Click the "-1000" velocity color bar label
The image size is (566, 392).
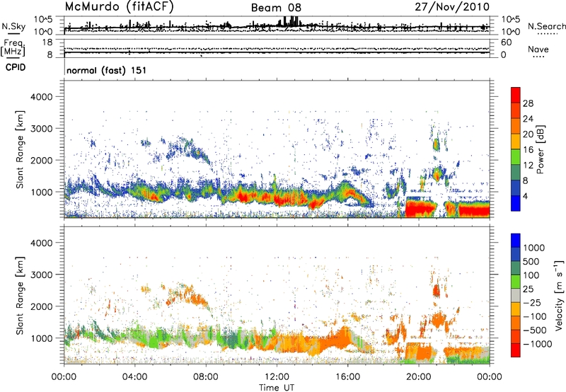(537, 344)
